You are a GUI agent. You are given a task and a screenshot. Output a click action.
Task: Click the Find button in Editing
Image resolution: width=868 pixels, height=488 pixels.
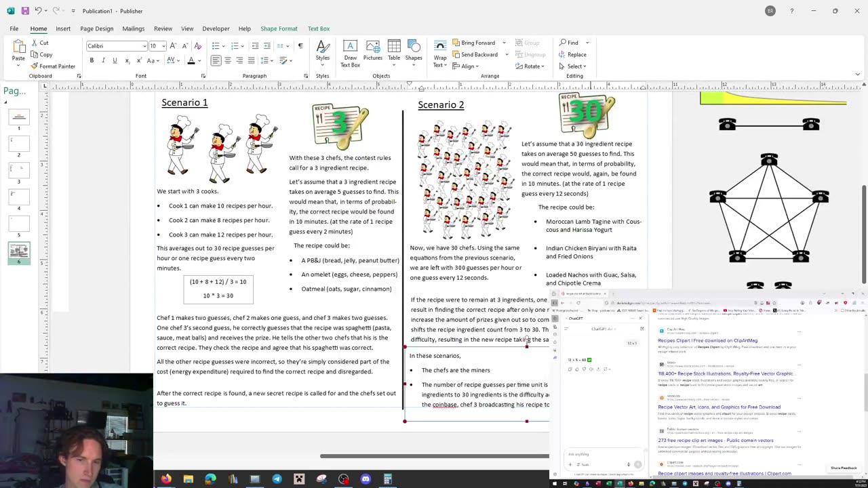[569, 43]
